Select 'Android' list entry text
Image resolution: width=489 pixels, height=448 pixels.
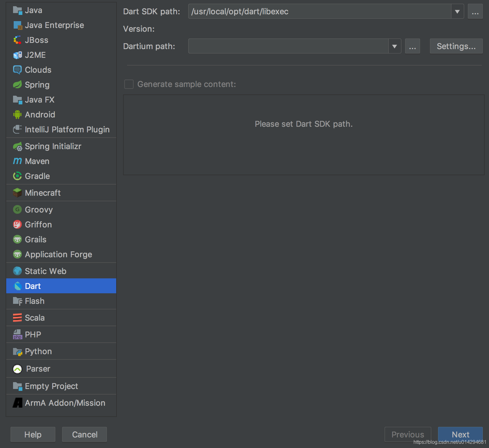point(40,115)
